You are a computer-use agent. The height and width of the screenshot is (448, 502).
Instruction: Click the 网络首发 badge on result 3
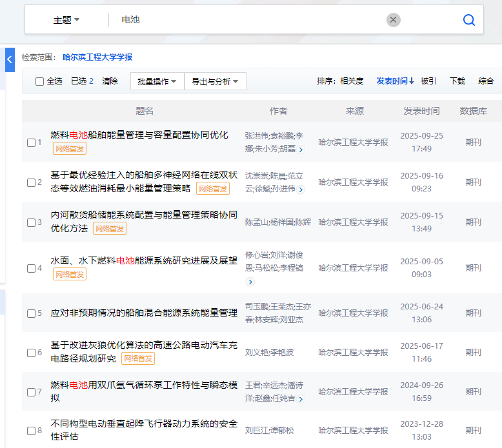tap(110, 229)
